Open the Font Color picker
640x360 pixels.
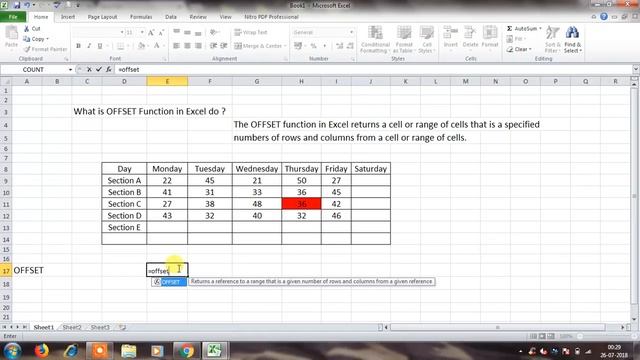click(157, 46)
